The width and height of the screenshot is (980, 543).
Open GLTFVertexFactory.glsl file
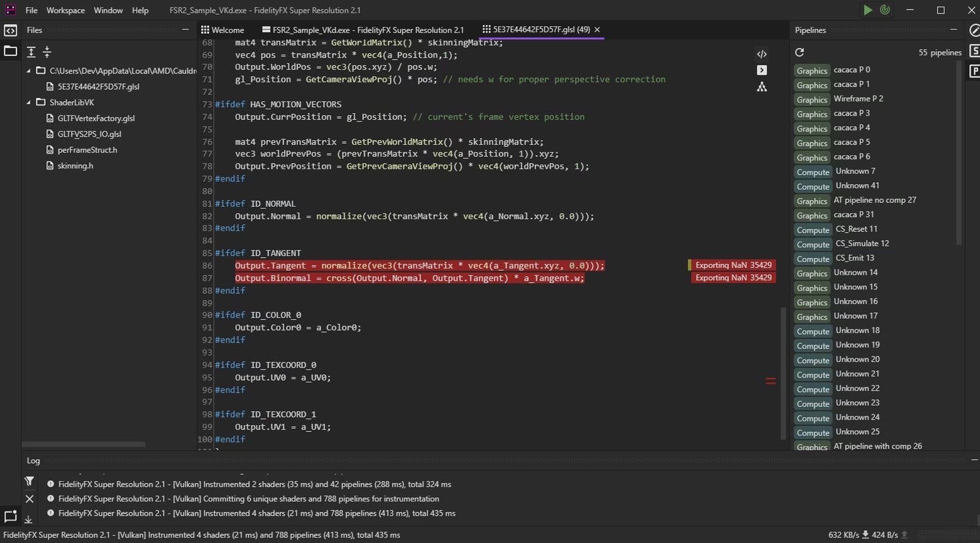[x=96, y=118]
